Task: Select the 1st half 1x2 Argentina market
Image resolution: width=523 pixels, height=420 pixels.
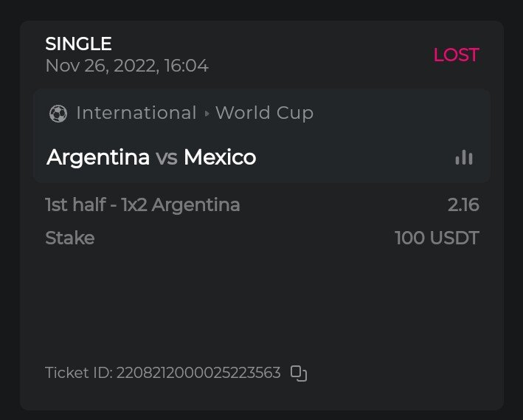Action: [142, 204]
